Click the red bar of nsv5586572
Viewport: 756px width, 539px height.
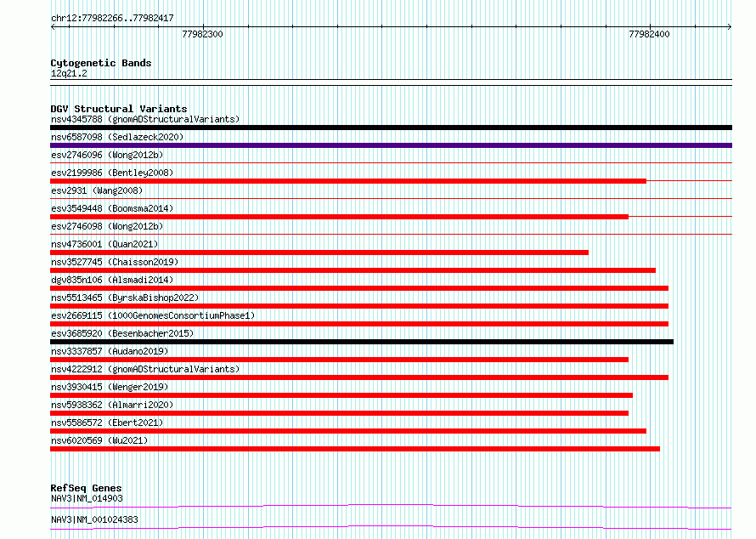348,431
